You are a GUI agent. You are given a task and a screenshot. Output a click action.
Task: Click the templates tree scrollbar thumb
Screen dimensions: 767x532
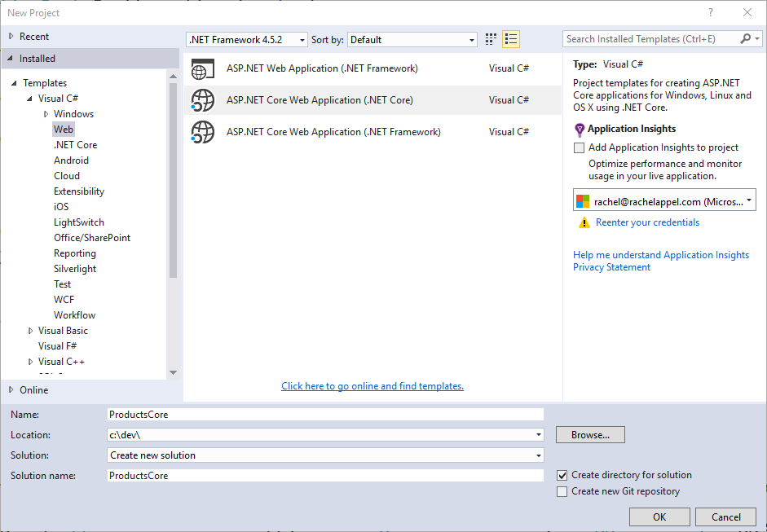(173, 180)
